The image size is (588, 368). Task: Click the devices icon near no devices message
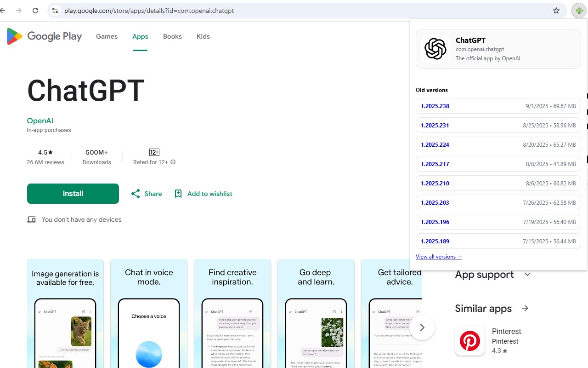tap(31, 219)
